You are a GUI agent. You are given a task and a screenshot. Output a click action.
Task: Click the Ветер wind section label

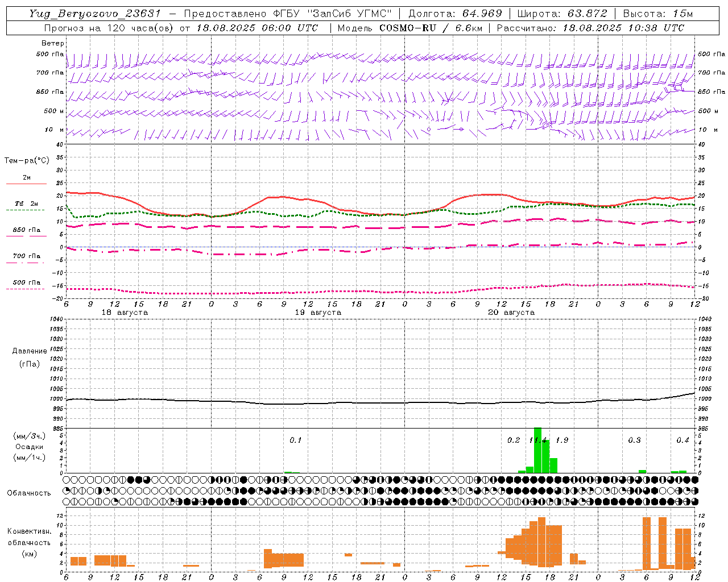pyautogui.click(x=53, y=43)
